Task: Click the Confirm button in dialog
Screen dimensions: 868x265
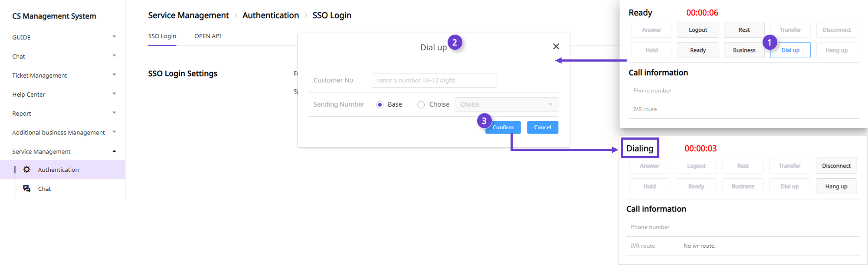Action: [x=503, y=127]
